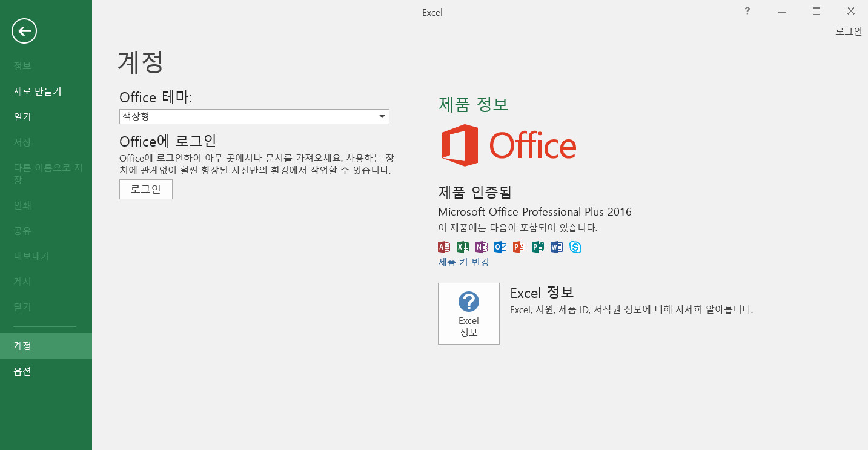Click the large red Office logo

pyautogui.click(x=509, y=145)
